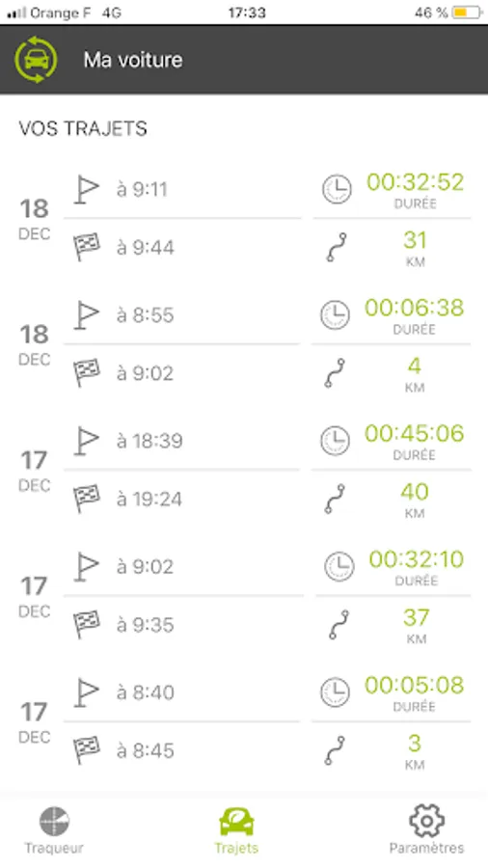Select the 4 KM distance value
This screenshot has width=488, height=868.
click(x=415, y=366)
